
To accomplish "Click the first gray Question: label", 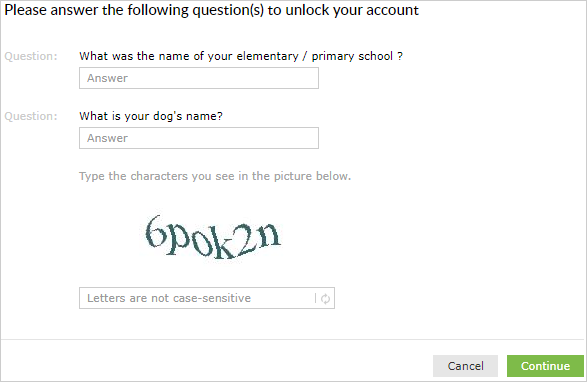I will 31,56.
